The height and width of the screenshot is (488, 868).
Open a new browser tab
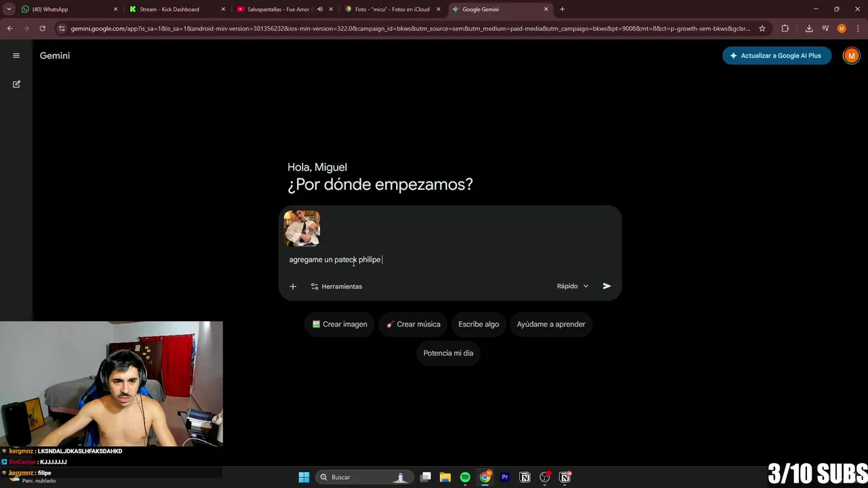(x=562, y=9)
